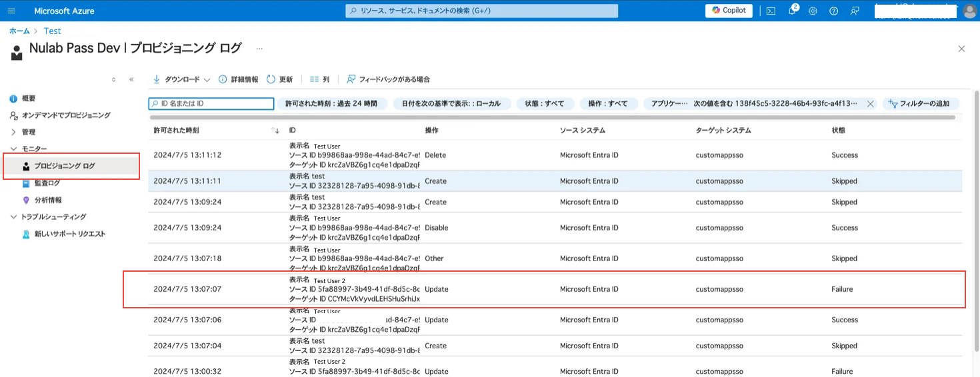This screenshot has height=377, width=980.
Task: Click the 操作 column header
Action: point(431,131)
